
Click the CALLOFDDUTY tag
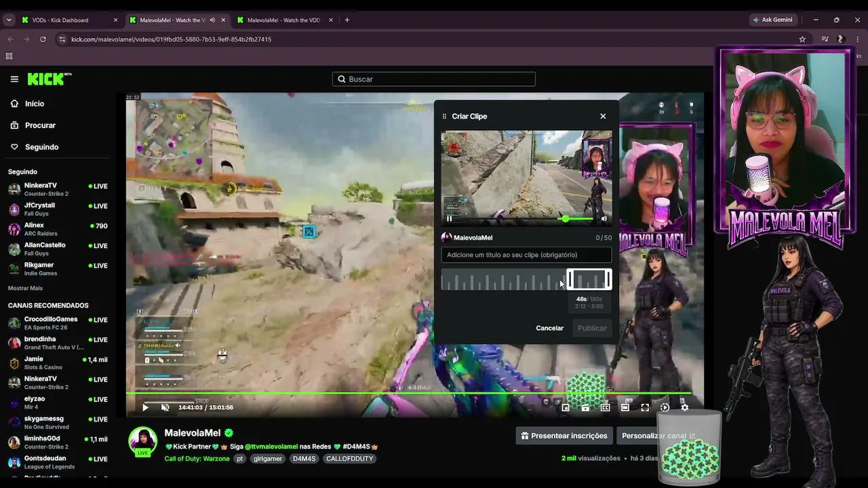349,459
